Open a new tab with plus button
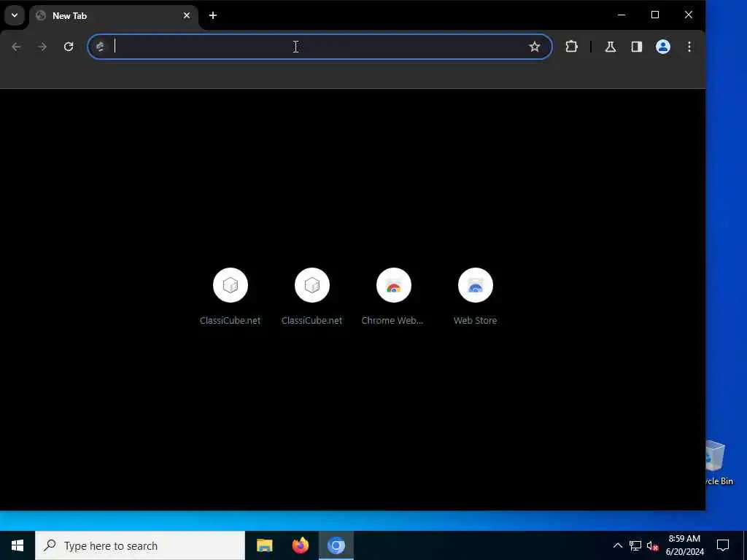Image resolution: width=747 pixels, height=560 pixels. (213, 16)
